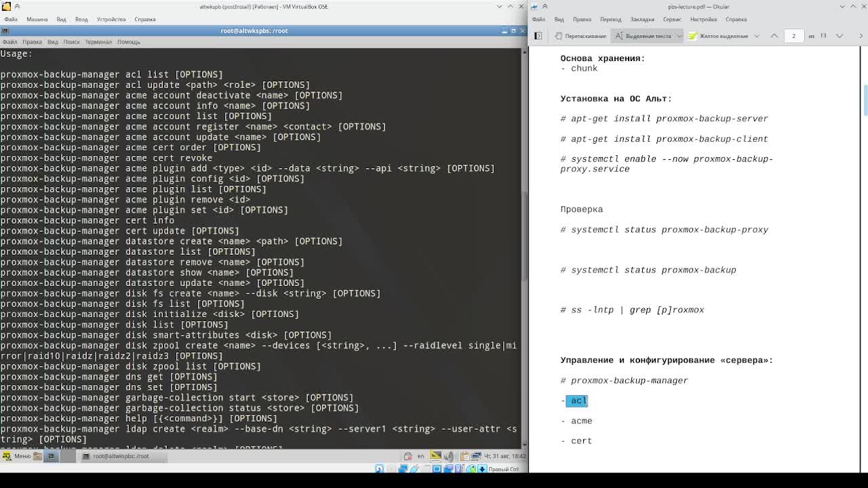
Task: Click 'Проверка' heading in PDF
Action: click(x=582, y=209)
